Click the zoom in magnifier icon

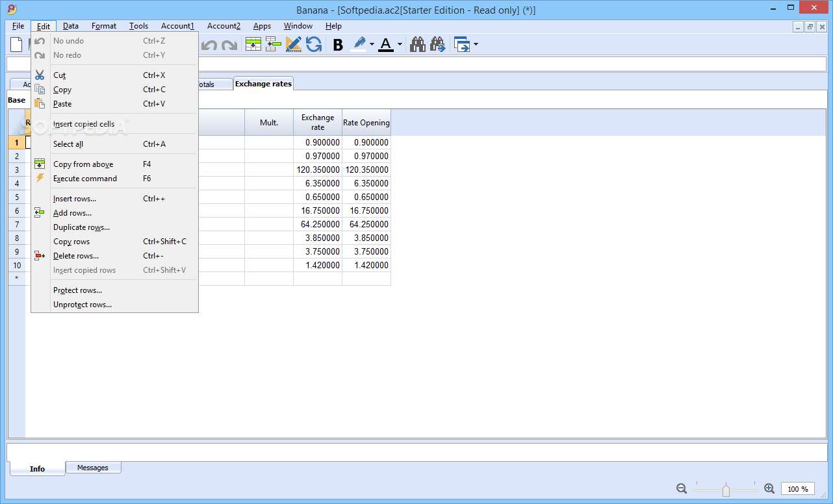pos(769,488)
